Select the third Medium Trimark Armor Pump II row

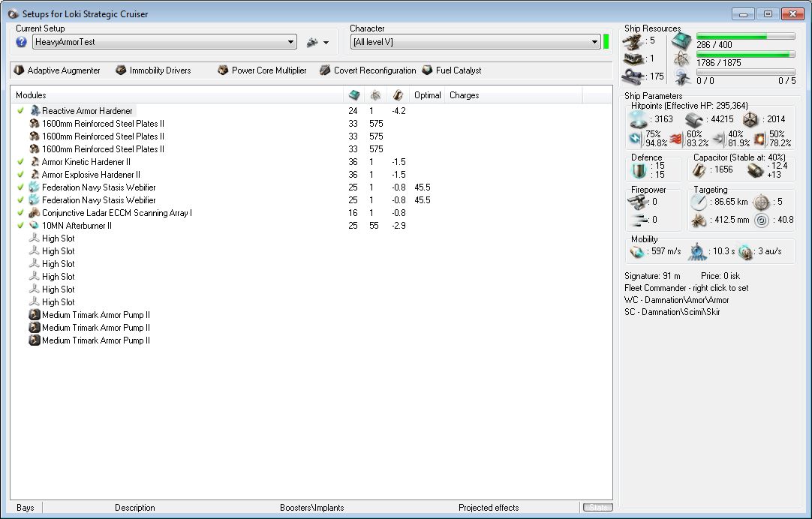pos(311,340)
